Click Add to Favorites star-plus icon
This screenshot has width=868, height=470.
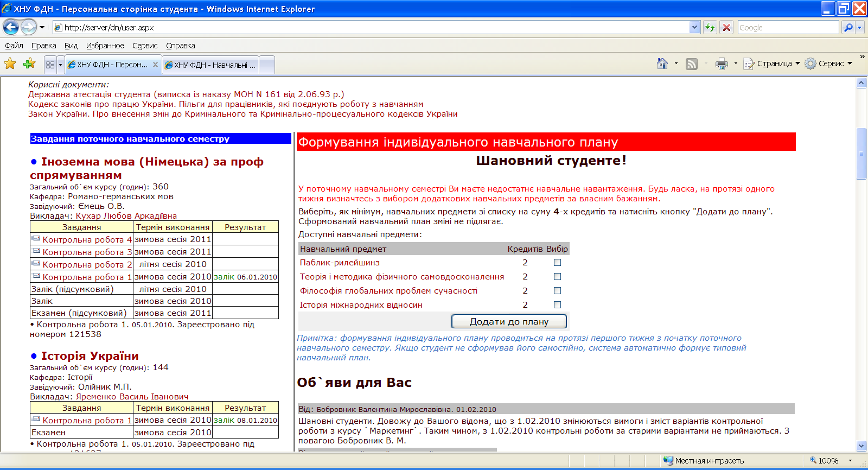click(x=29, y=64)
